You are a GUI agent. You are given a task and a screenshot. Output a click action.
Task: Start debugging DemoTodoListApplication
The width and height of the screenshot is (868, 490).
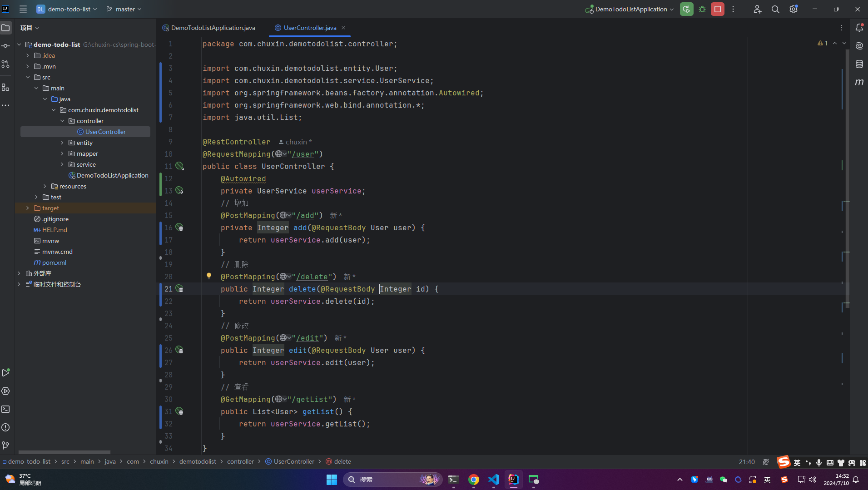click(702, 9)
